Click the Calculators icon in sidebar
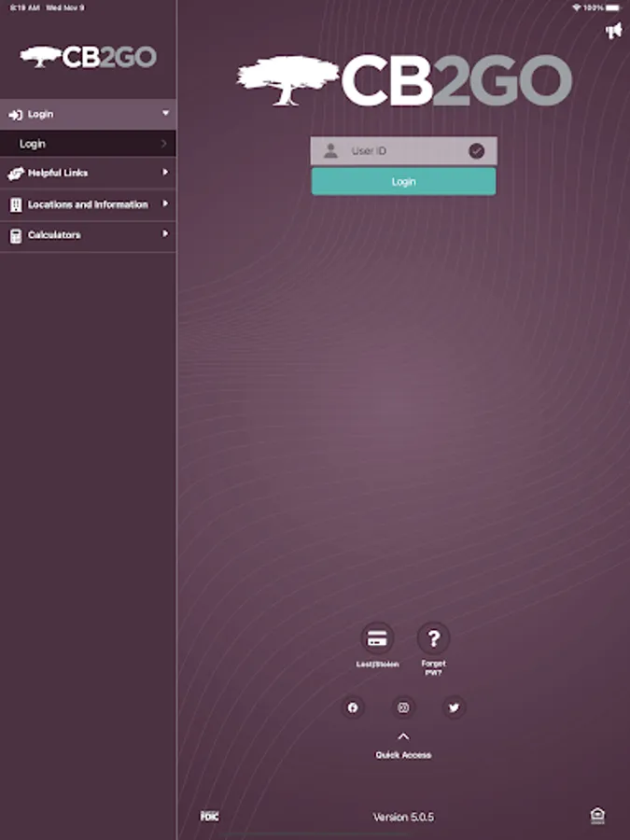Screen dimensions: 630x840 coord(16,236)
